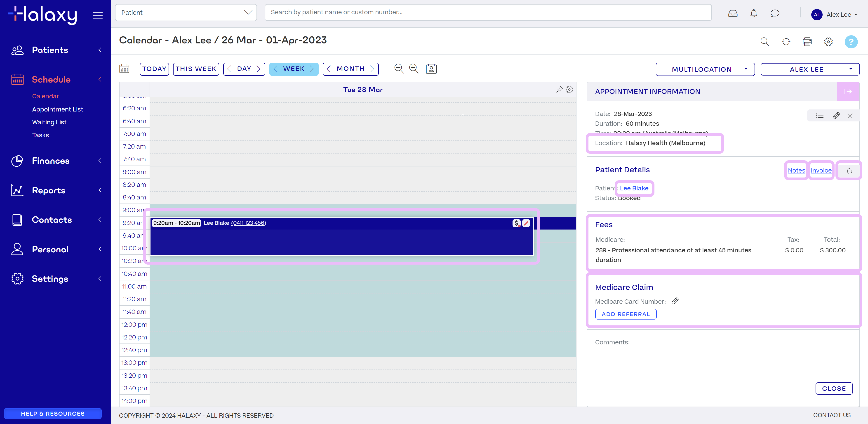Click the THIS WEEK button

[x=196, y=69]
